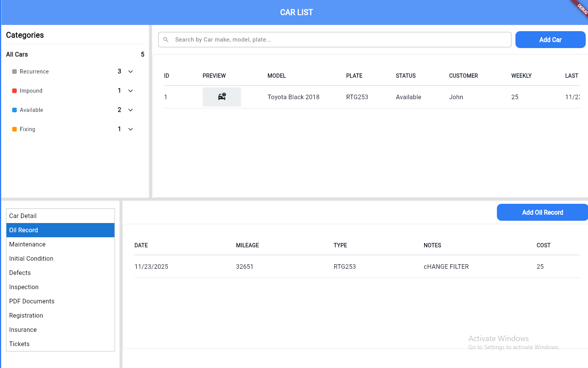
Task: Select All Cars category
Action: (x=17, y=54)
